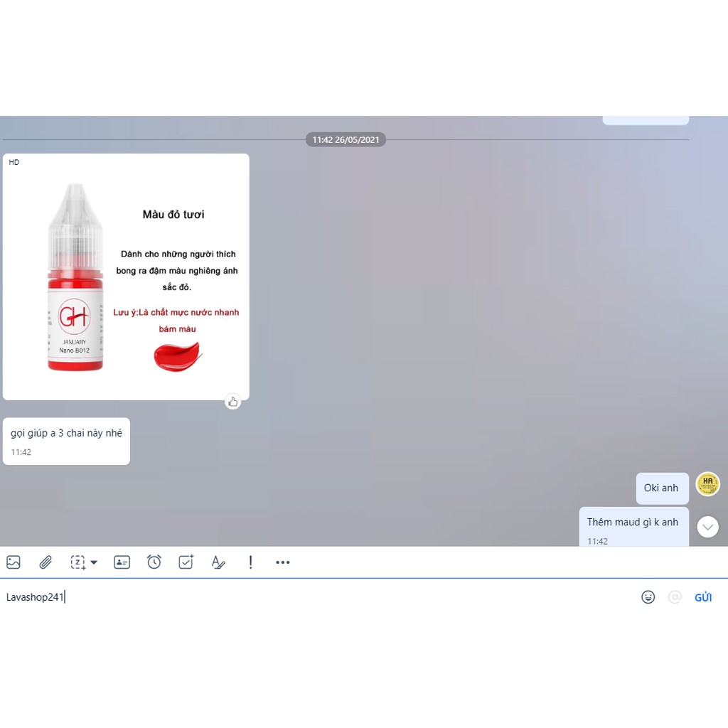Open the photo attachment icon
This screenshot has height=728, width=728.
13,562
